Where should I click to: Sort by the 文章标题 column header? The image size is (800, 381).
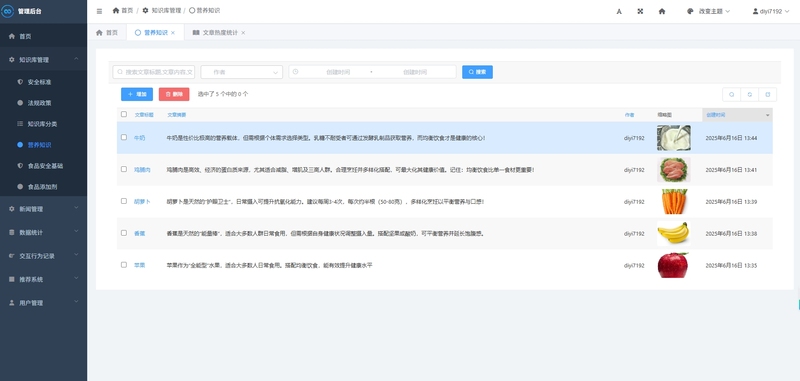pos(144,115)
